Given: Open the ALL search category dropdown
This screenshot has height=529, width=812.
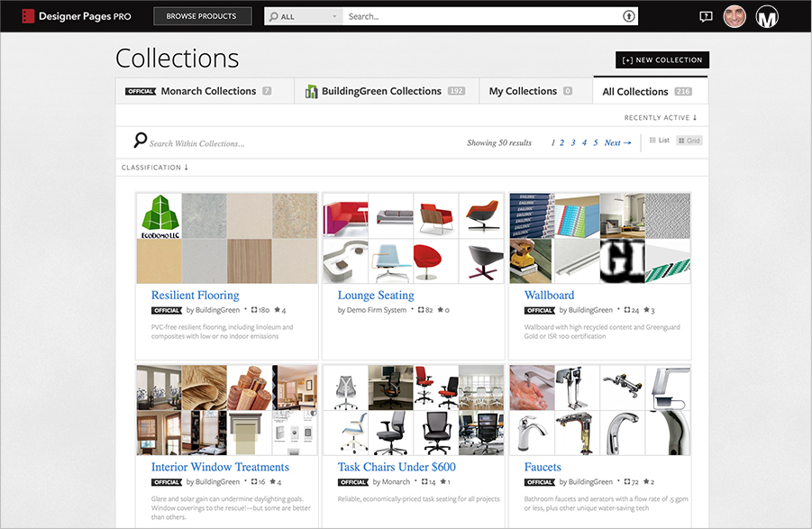Looking at the screenshot, I should click(304, 16).
